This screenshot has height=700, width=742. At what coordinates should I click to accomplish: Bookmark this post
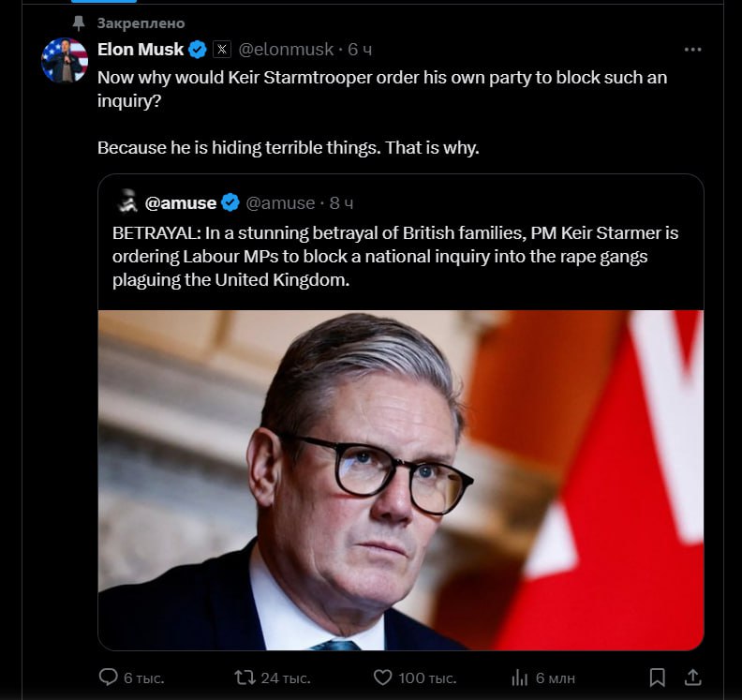[x=658, y=677]
